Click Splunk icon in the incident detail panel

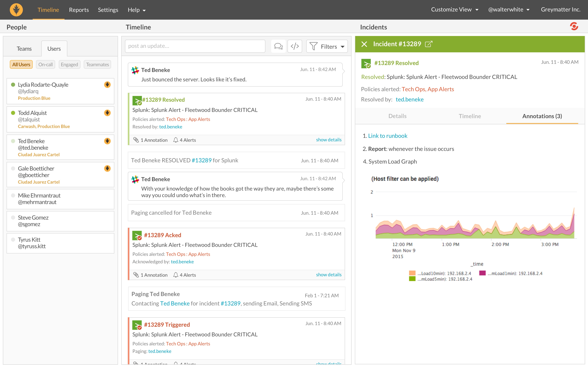coord(366,64)
